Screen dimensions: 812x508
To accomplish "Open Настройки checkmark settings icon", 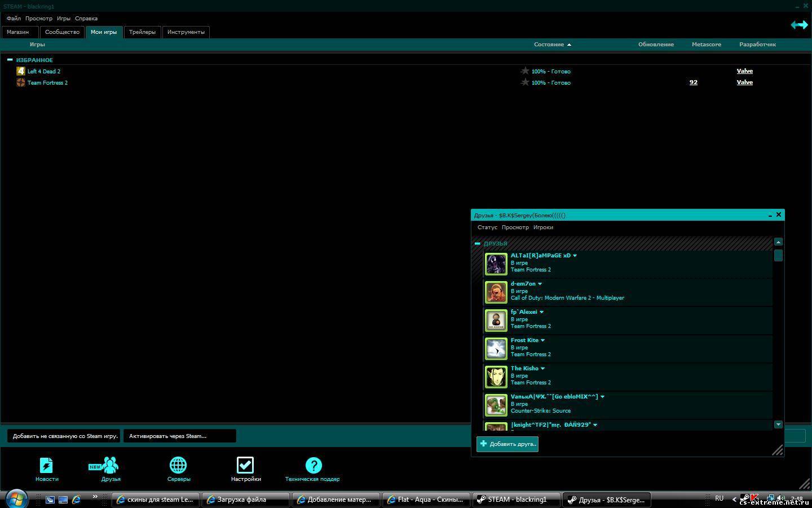I will tap(245, 465).
